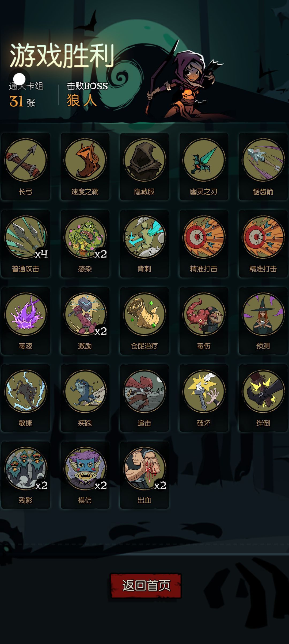Click the 返回首页 button

(x=146, y=585)
